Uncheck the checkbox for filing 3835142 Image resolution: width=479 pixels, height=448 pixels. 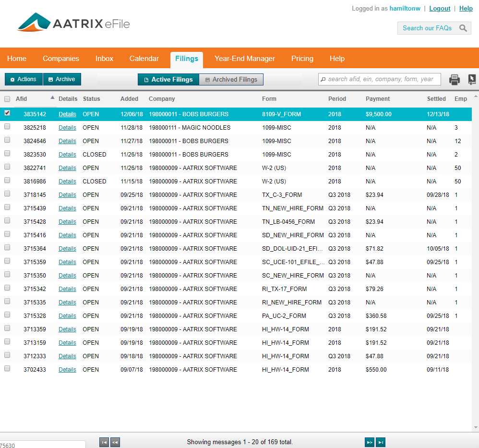tap(7, 114)
